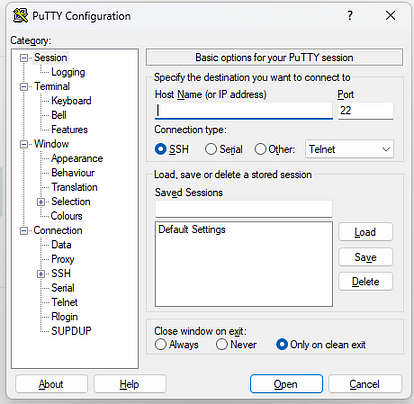Viewport: 414px width, 404px height.
Task: Open the Connection category
Action: click(x=58, y=230)
